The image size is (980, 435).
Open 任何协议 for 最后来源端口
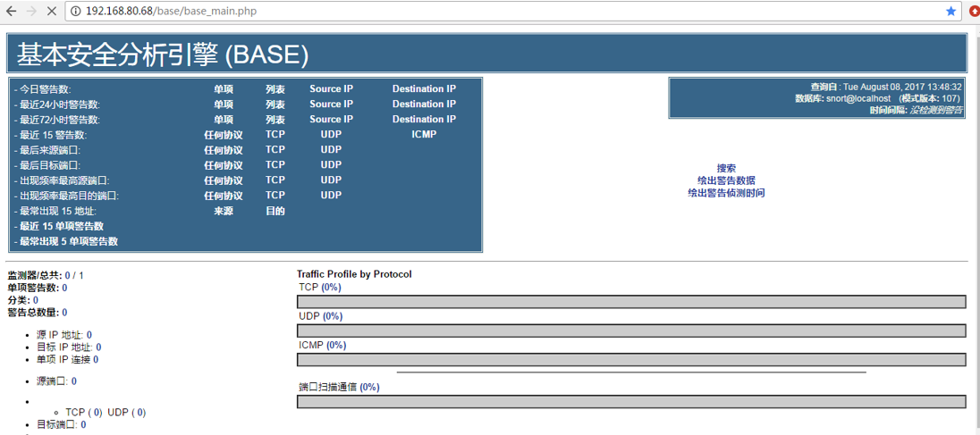tap(224, 150)
